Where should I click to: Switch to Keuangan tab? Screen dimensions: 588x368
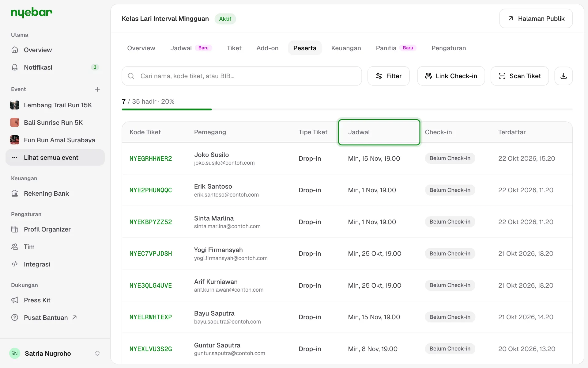[x=346, y=48]
